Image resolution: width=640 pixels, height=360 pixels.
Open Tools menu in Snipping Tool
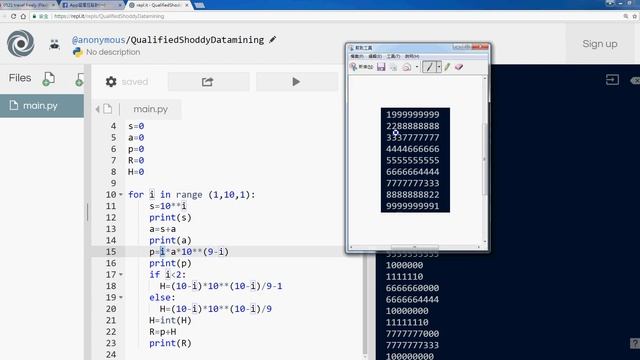pos(393,56)
